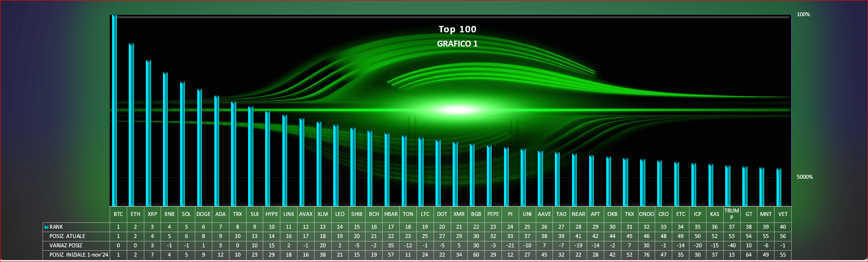Click the PI column header
Viewport: 868px width, 262px height.
pyautogui.click(x=510, y=214)
